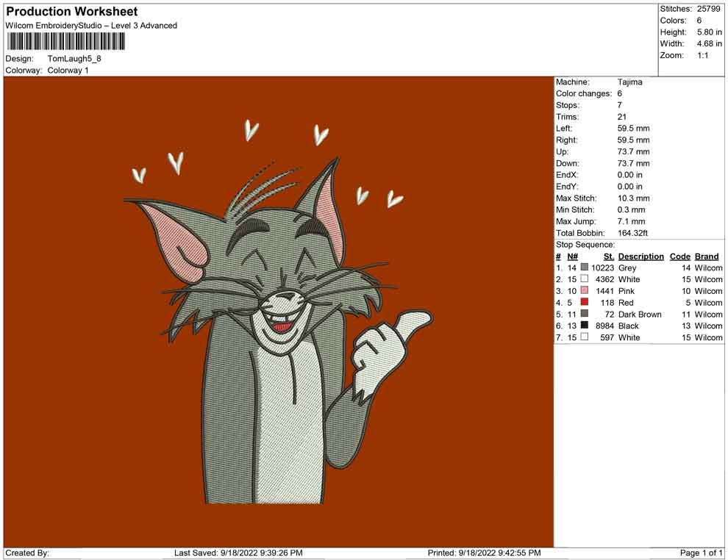Click the 'Created By:' footer label

[27, 553]
